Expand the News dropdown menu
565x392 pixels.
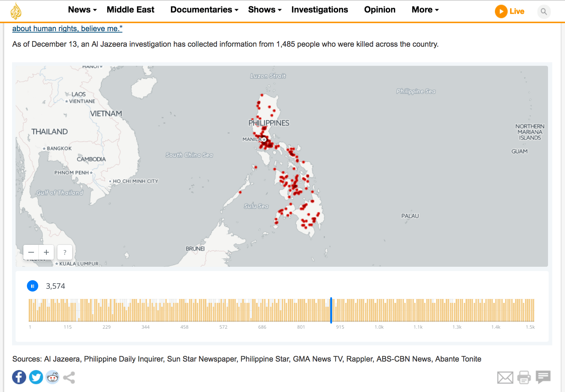tap(82, 10)
